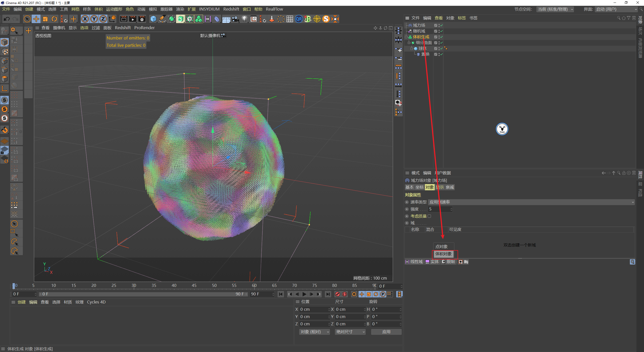Enable the 考虑质量 checkbox
The width and height of the screenshot is (644, 352).
click(x=429, y=216)
